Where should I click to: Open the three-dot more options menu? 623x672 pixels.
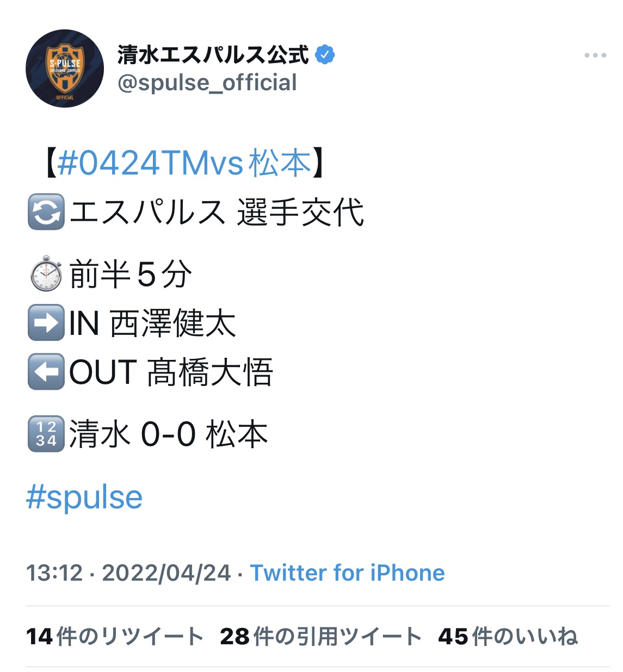[595, 55]
